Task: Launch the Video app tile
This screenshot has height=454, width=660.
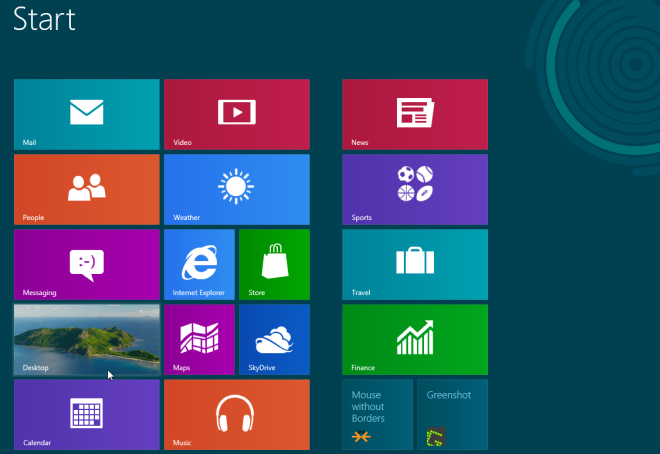Action: point(237,114)
